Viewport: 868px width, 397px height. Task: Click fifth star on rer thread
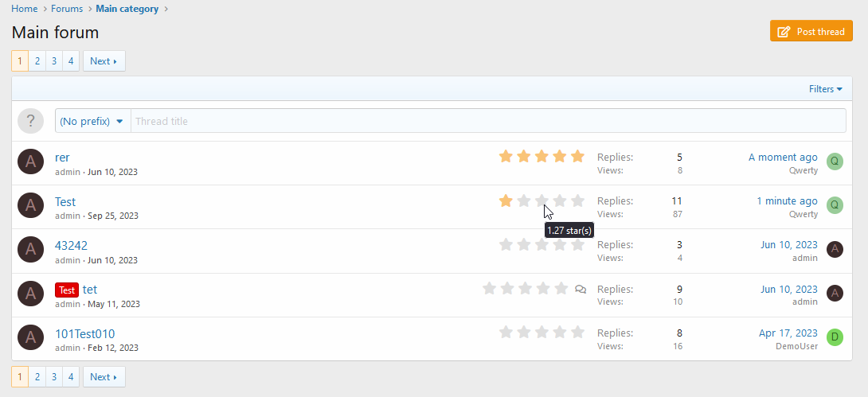(577, 157)
